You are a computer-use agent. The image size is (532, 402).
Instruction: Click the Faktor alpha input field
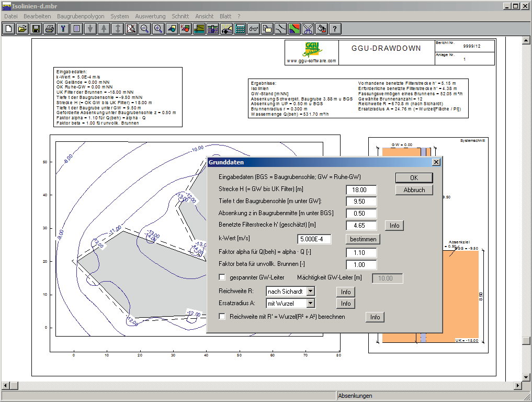[x=361, y=253]
